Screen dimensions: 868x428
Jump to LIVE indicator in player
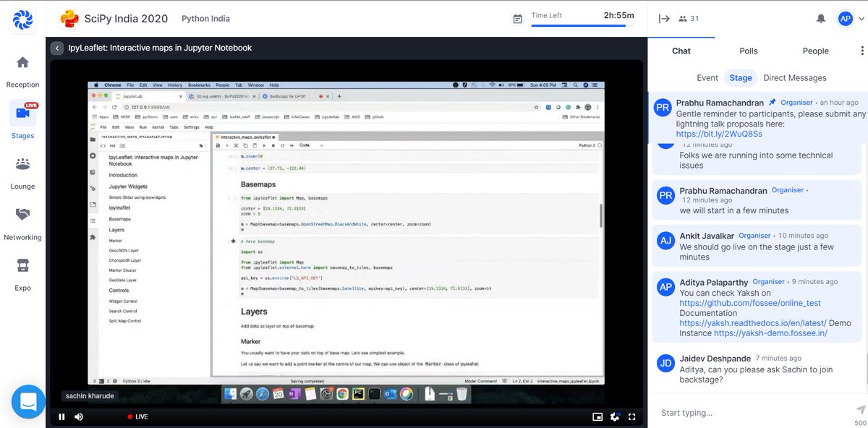tap(137, 416)
